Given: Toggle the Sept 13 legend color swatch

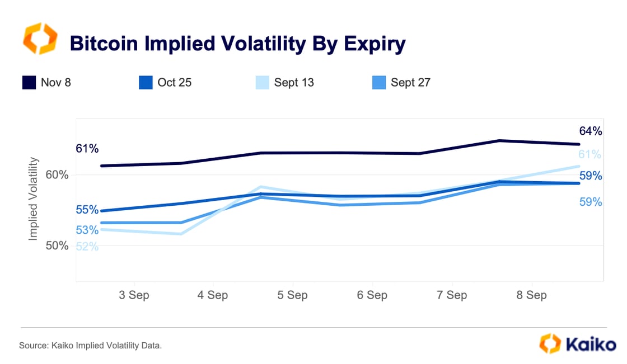Looking at the screenshot, I should coord(263,83).
